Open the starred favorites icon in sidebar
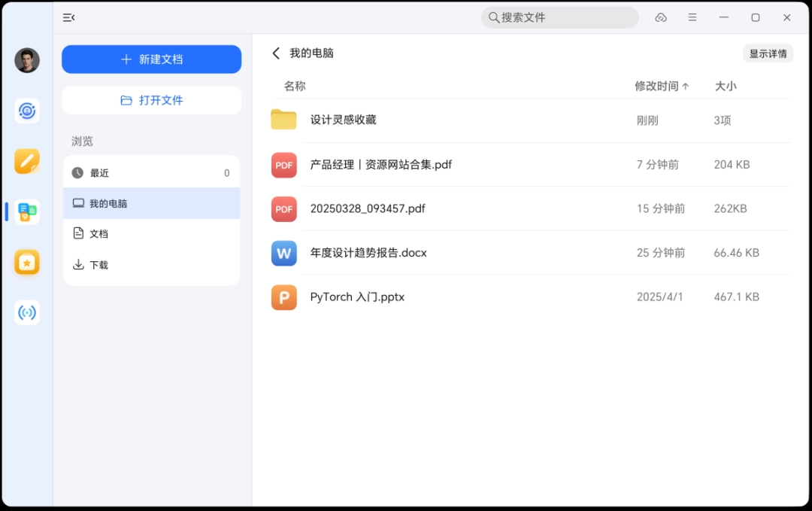The image size is (812, 511). tap(27, 262)
